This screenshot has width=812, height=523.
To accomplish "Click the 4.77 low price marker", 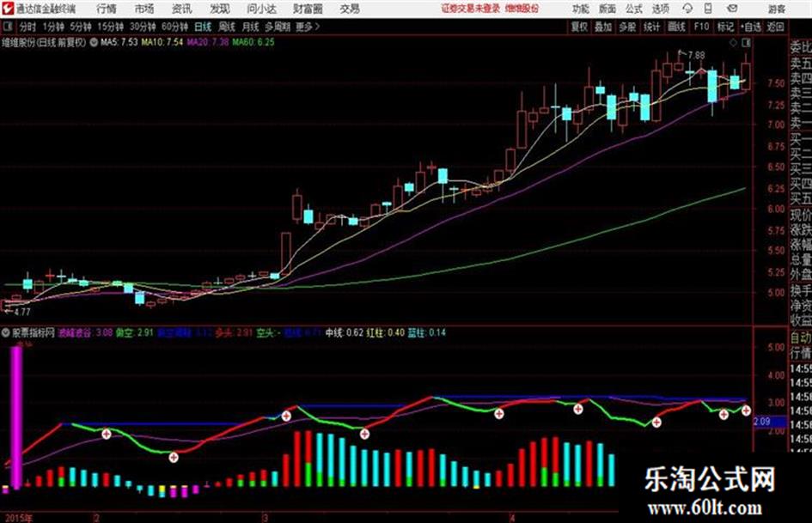I will click(x=21, y=312).
